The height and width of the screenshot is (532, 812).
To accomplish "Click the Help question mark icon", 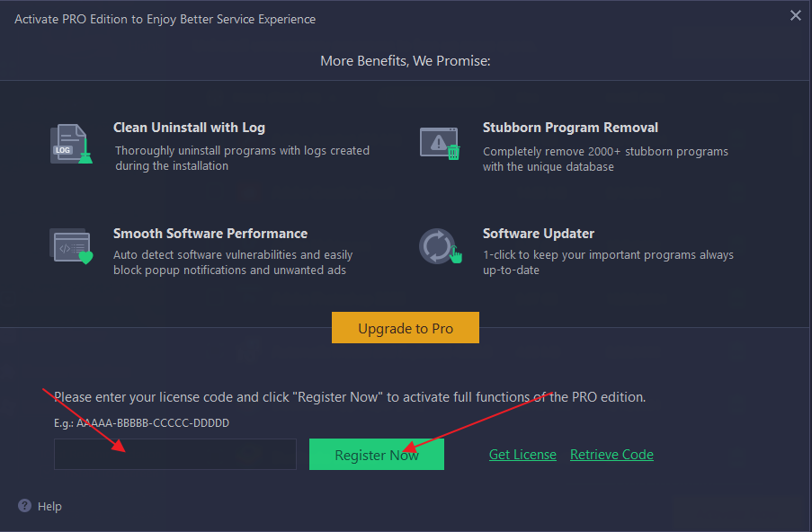I will (x=24, y=506).
